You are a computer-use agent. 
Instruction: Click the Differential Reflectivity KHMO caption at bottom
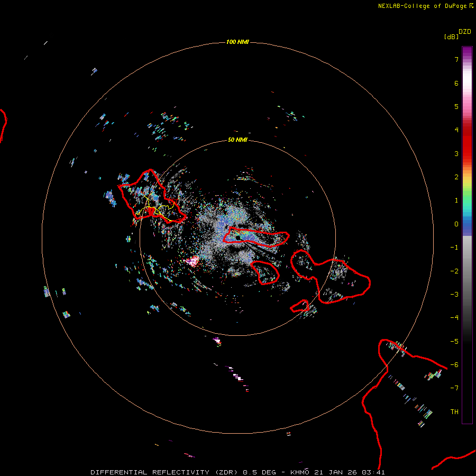pyautogui.click(x=237, y=472)
